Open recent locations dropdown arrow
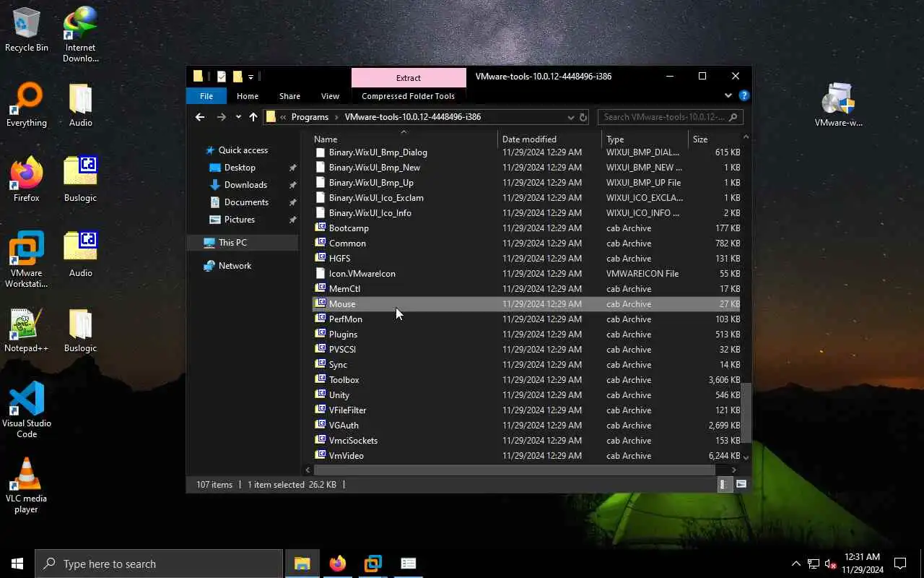Viewport: 924px width, 578px height. coord(238,117)
